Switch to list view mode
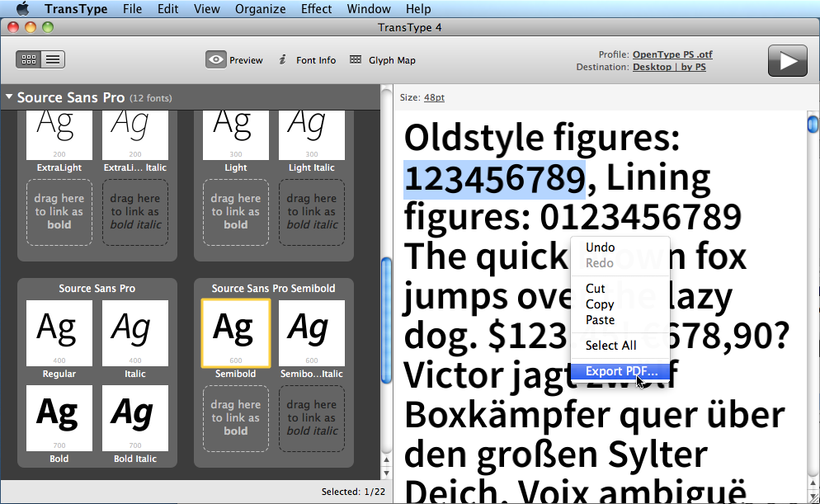 [x=53, y=59]
